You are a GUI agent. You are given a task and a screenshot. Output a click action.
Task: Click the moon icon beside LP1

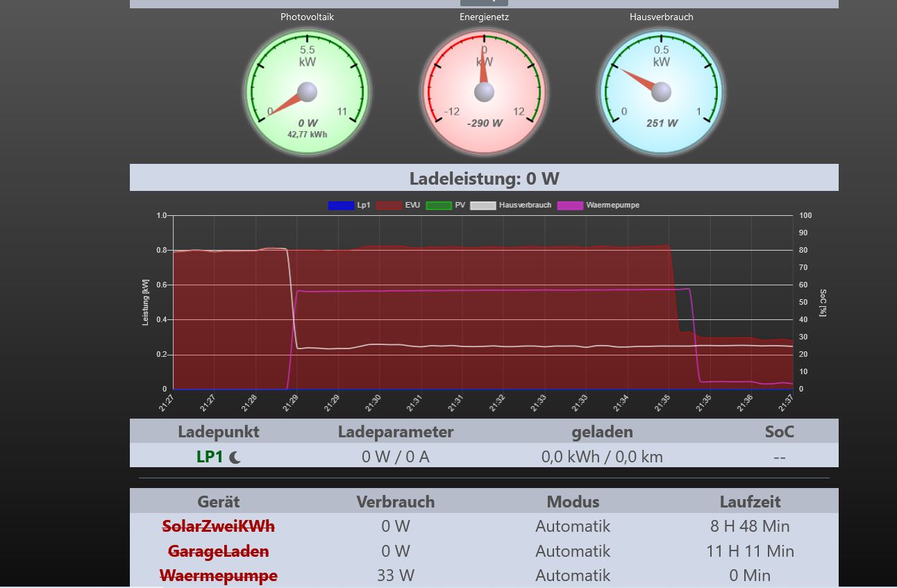coord(235,457)
